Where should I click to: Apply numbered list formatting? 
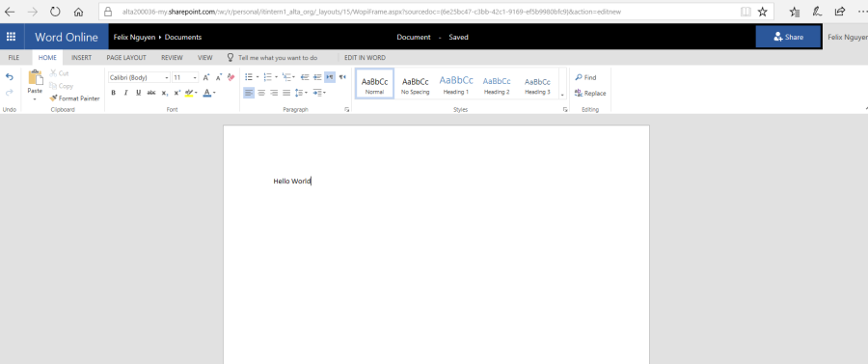[267, 77]
